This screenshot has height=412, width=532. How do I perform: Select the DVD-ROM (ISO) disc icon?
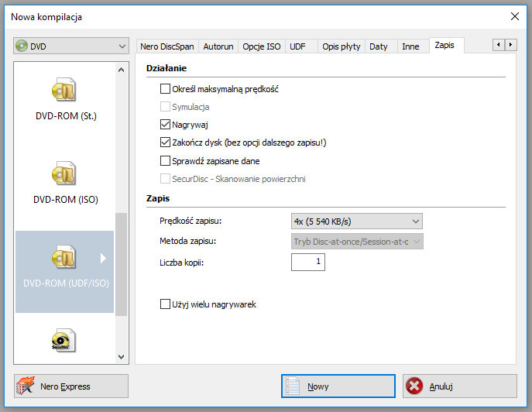pos(63,173)
